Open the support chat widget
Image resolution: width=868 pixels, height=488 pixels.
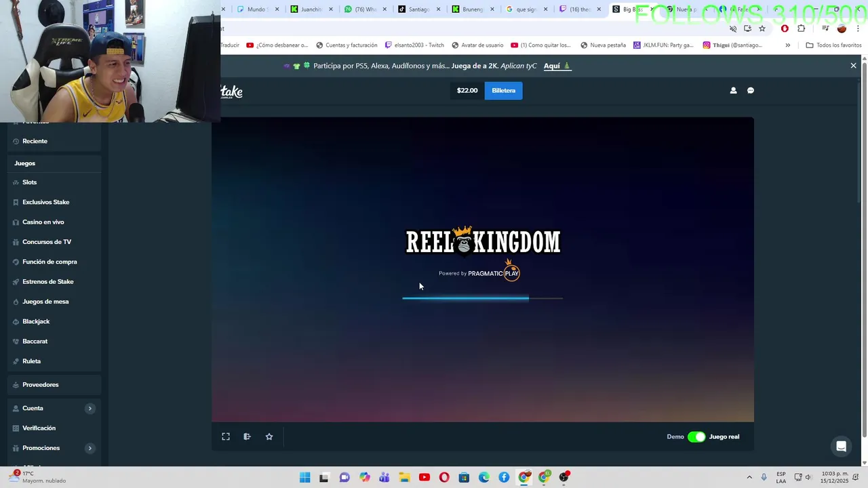click(842, 446)
